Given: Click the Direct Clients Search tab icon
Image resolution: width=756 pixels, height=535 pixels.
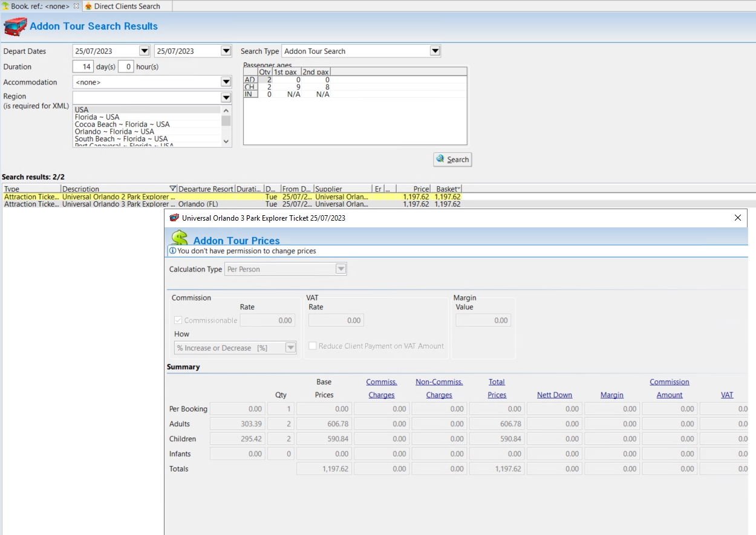Looking at the screenshot, I should (88, 6).
